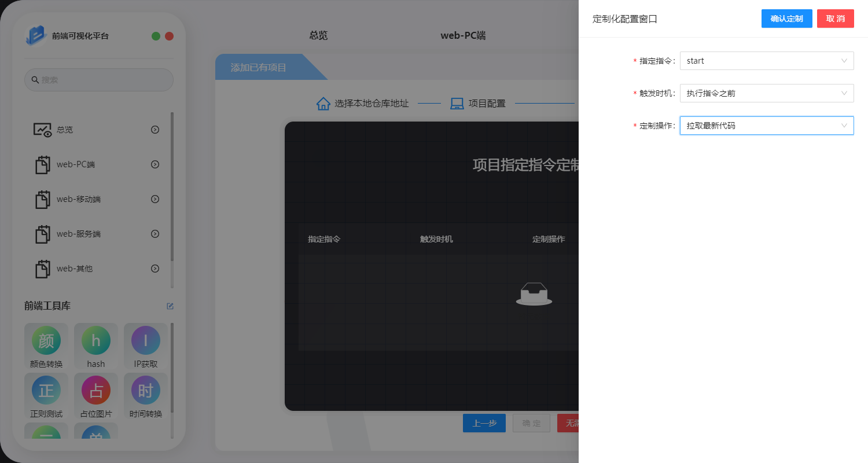The width and height of the screenshot is (868, 463).
Task: Click the 选择本地仓库地址 step label
Action: pos(372,104)
